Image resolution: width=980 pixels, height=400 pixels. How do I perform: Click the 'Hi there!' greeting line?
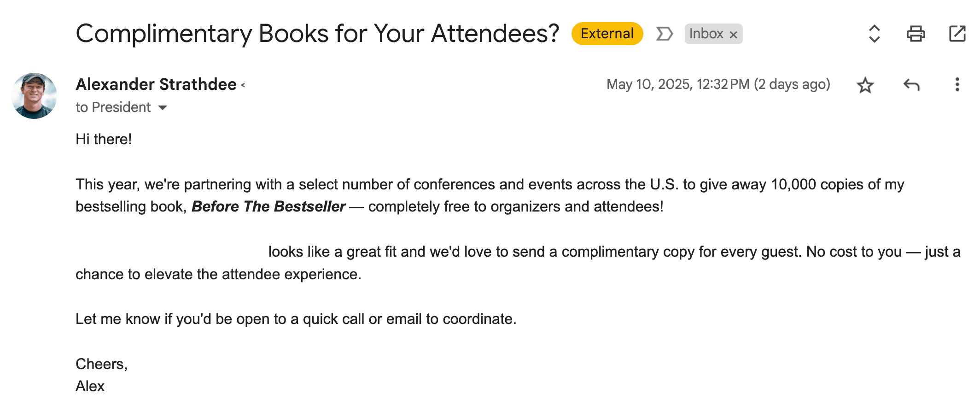[104, 139]
